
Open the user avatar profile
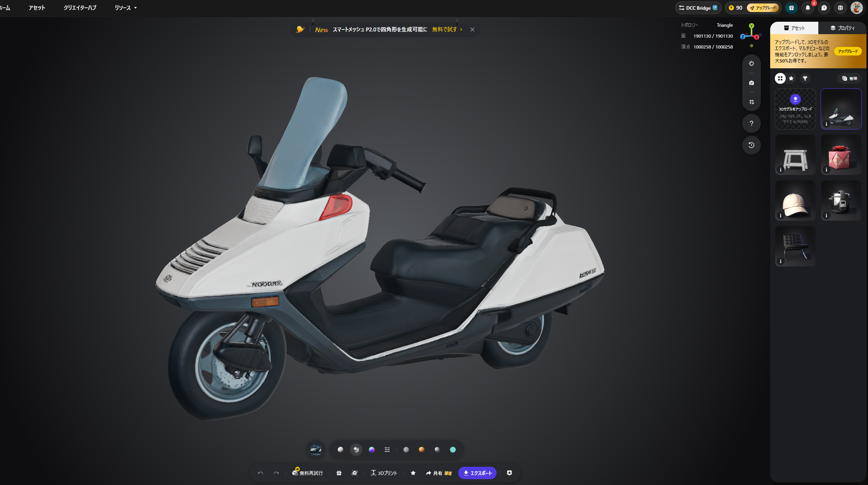[x=857, y=8]
